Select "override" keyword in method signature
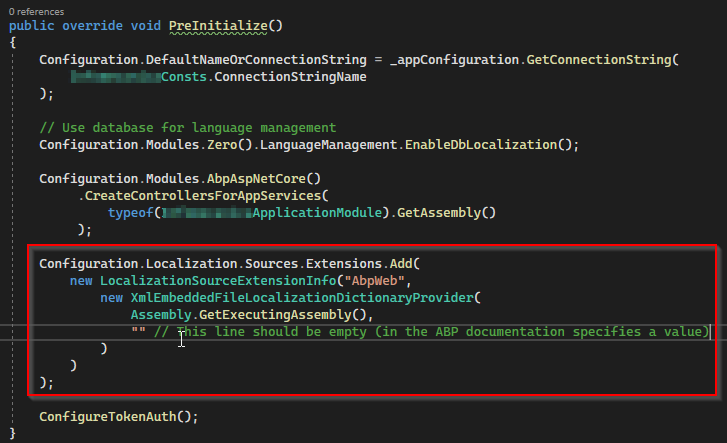The width and height of the screenshot is (727, 443). pos(92,26)
